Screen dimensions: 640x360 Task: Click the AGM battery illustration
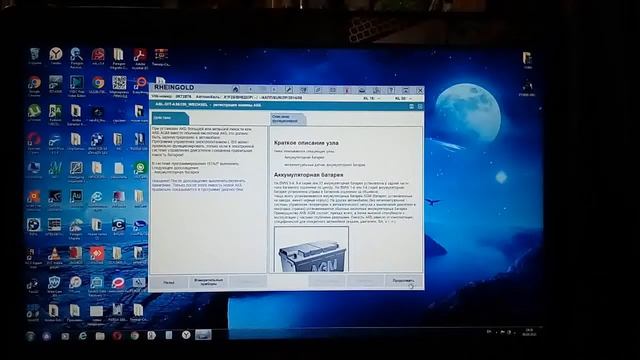point(311,250)
